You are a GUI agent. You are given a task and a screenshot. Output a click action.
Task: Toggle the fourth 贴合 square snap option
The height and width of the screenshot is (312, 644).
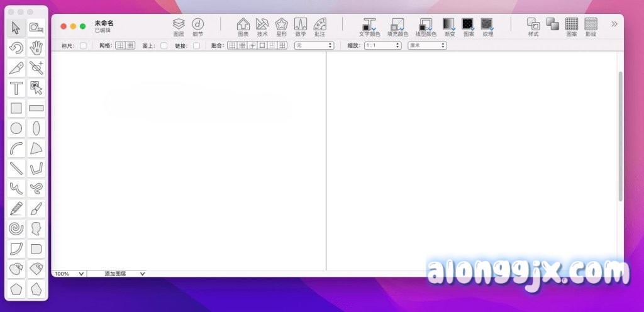point(262,45)
